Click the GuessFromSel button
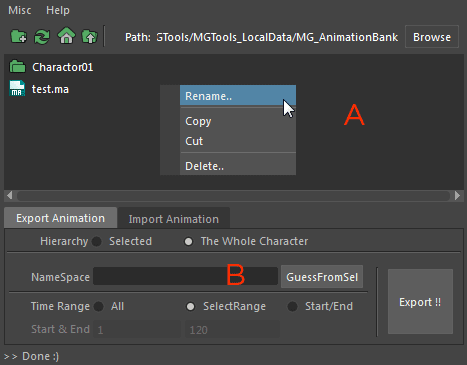The width and height of the screenshot is (467, 365). (322, 277)
